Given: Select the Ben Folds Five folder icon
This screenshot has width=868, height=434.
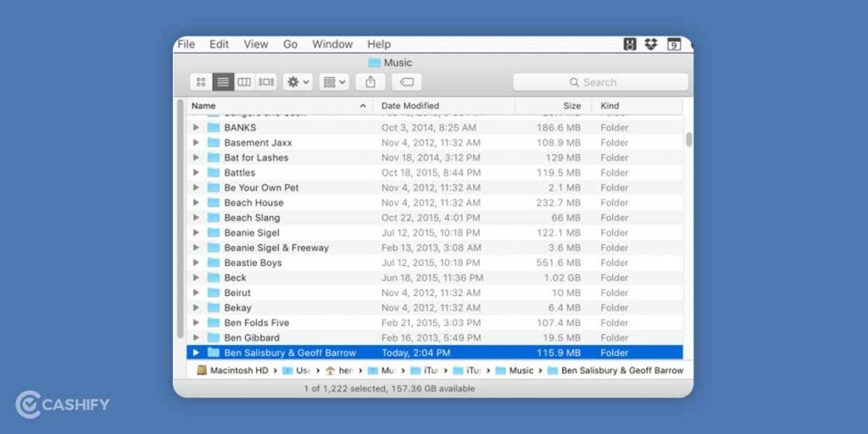Looking at the screenshot, I should [214, 322].
